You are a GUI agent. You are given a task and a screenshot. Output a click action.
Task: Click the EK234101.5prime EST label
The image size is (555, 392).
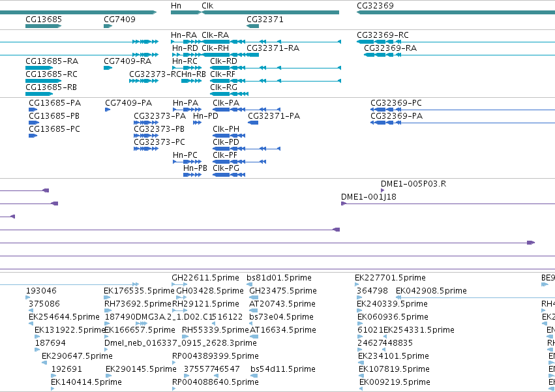pos(394,357)
